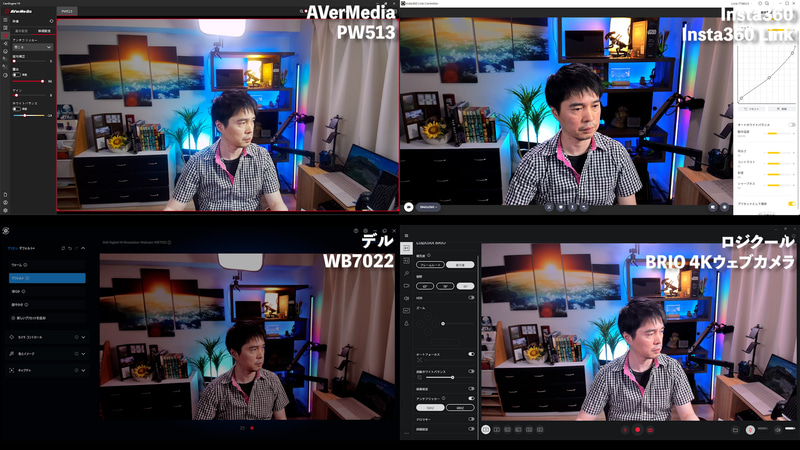Click the undo arrow icon in Dell preset header
This screenshot has width=800, height=450.
pyautogui.click(x=70, y=248)
